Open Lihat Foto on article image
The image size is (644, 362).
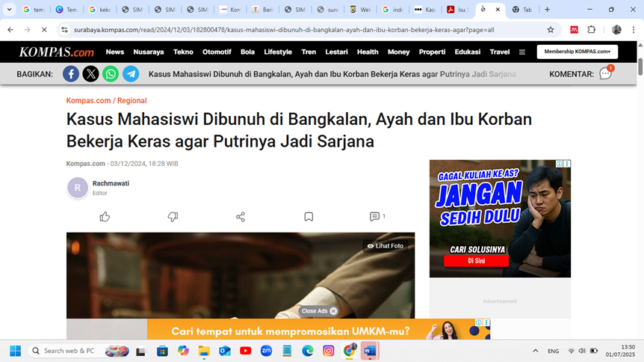(386, 245)
